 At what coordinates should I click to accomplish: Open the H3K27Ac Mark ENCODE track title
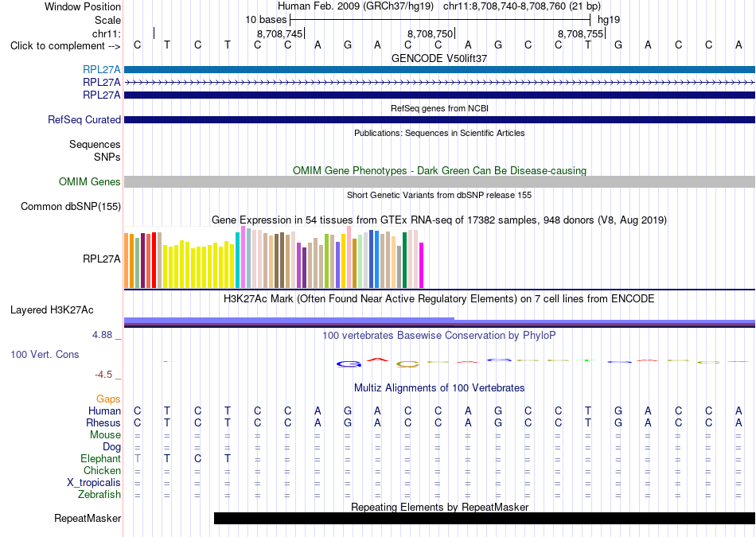[439, 299]
